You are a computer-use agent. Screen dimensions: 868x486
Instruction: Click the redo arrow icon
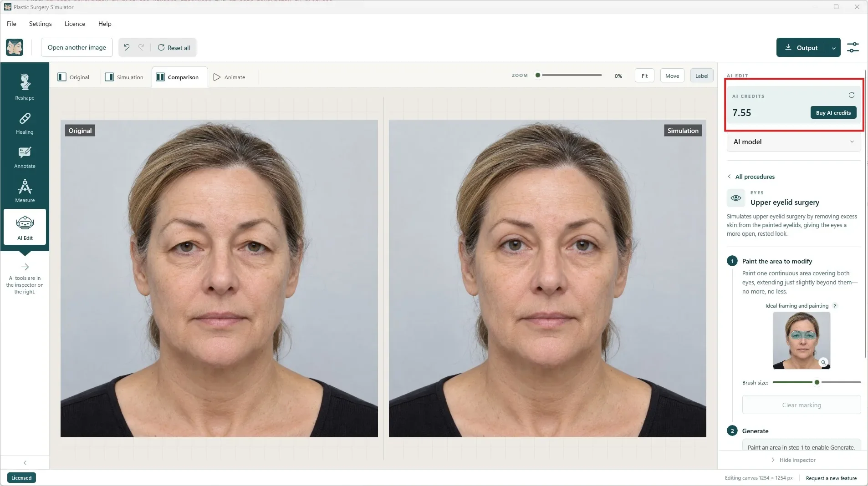pos(141,47)
